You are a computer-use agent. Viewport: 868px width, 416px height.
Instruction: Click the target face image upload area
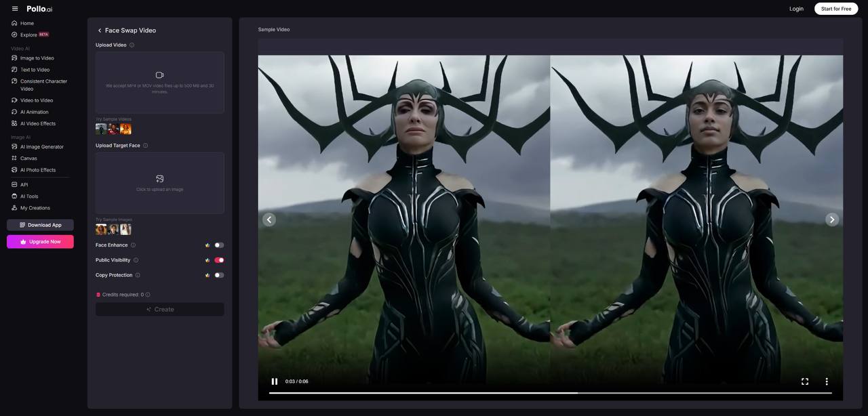pos(160,183)
